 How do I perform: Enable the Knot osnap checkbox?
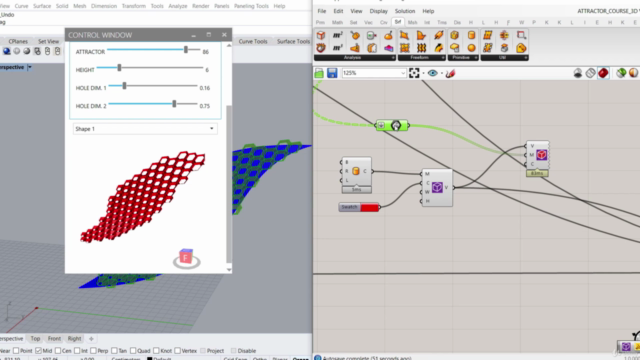tap(156, 351)
